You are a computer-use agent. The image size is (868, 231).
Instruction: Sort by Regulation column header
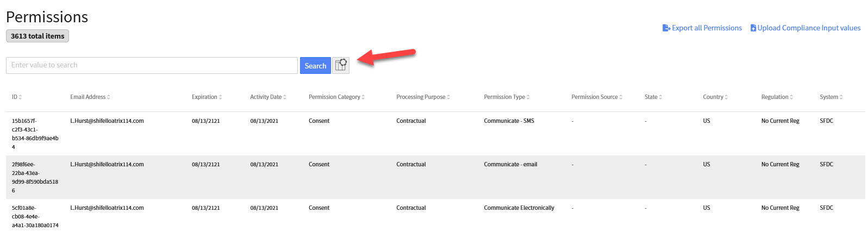click(777, 97)
